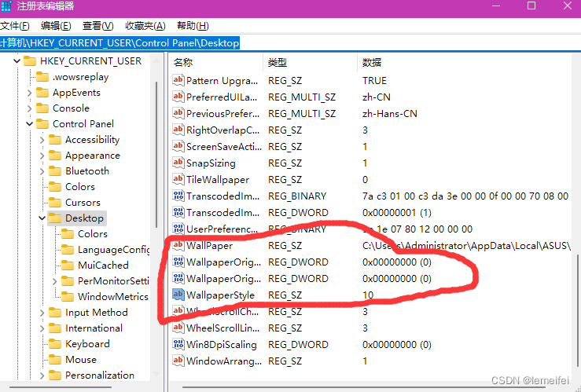Viewport: 581px width, 392px height.
Task: Click the icon of the WallpaperStyle value
Action: pos(178,295)
